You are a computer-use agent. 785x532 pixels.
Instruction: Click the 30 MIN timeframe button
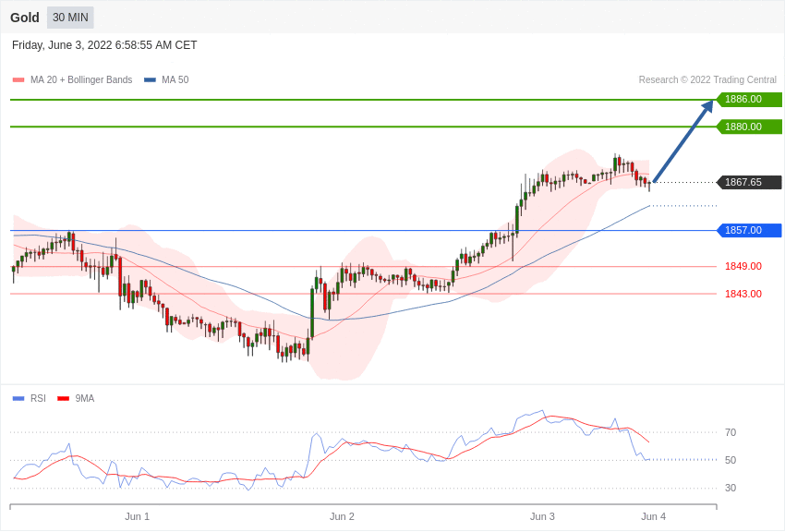(x=70, y=18)
